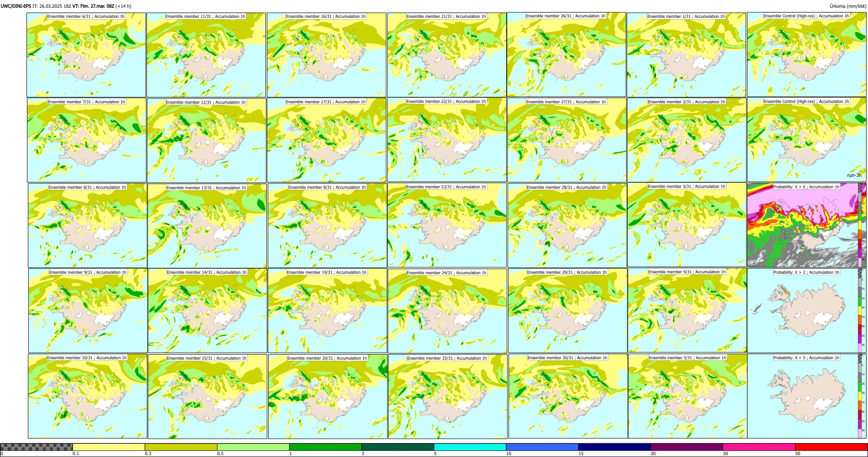Select the Ensemble member 1/31 map panel

tap(686, 55)
